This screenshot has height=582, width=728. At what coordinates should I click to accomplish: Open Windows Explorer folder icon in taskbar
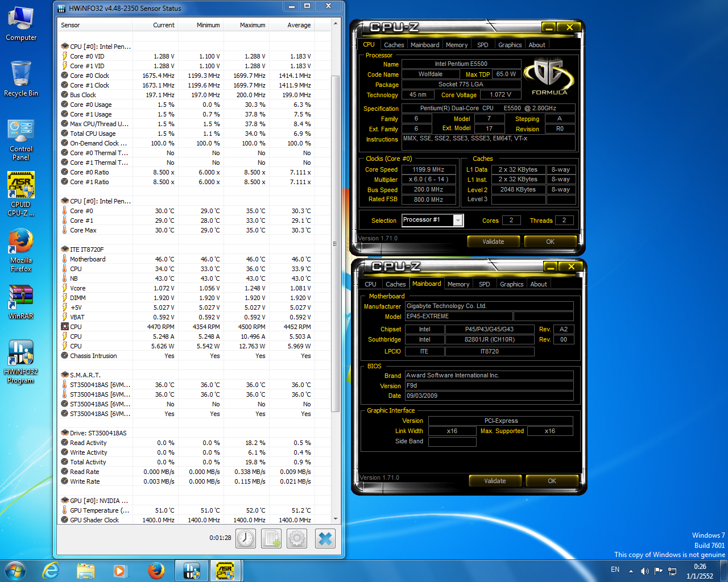coord(86,570)
